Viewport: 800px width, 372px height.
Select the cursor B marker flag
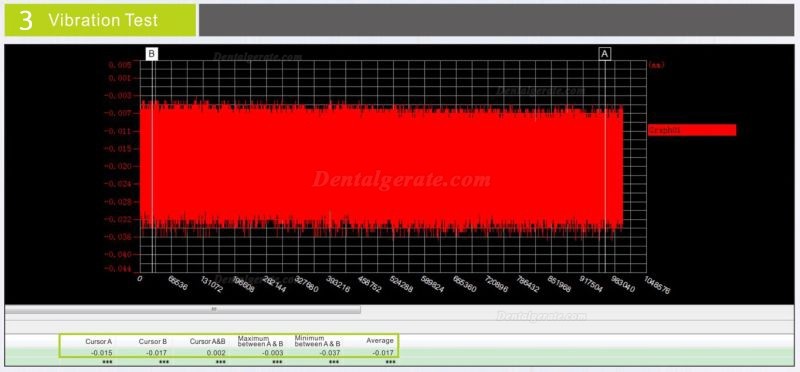(x=152, y=54)
